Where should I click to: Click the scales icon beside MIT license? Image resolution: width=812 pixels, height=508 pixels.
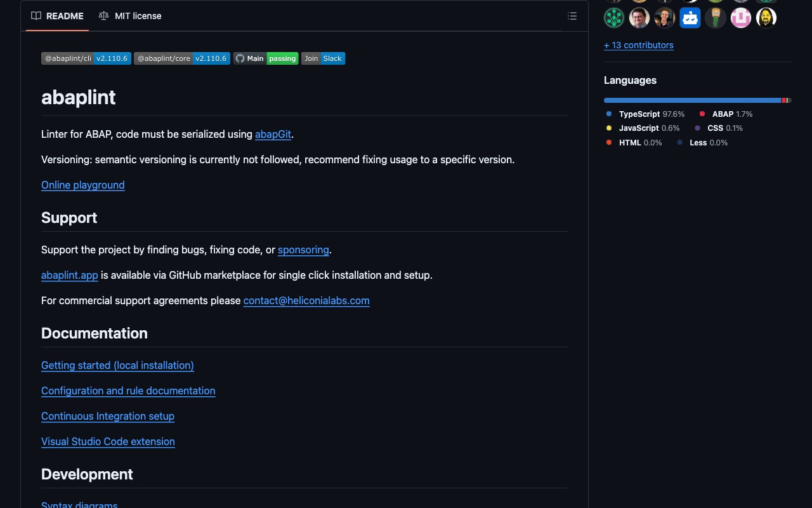click(x=103, y=16)
